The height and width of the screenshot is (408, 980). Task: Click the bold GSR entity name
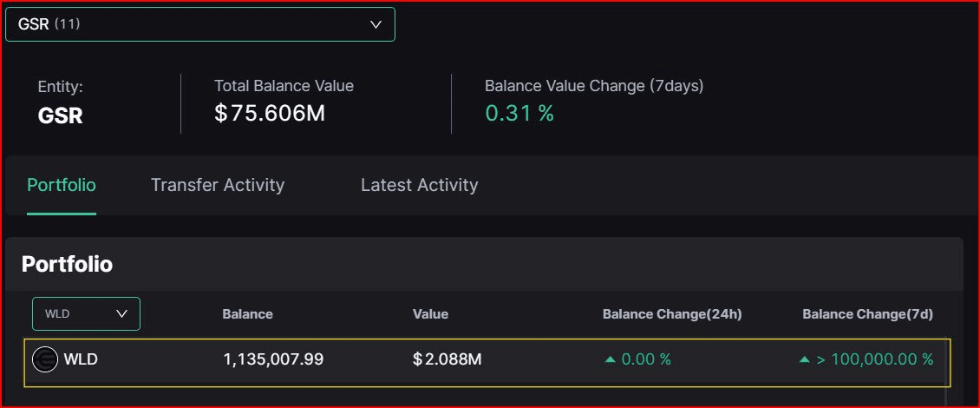click(61, 115)
